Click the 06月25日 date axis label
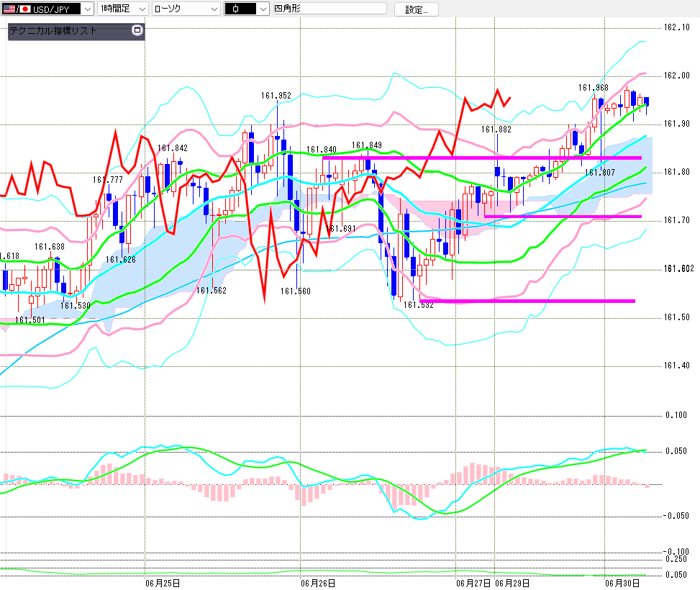Image resolution: width=700 pixels, height=590 pixels. click(163, 584)
